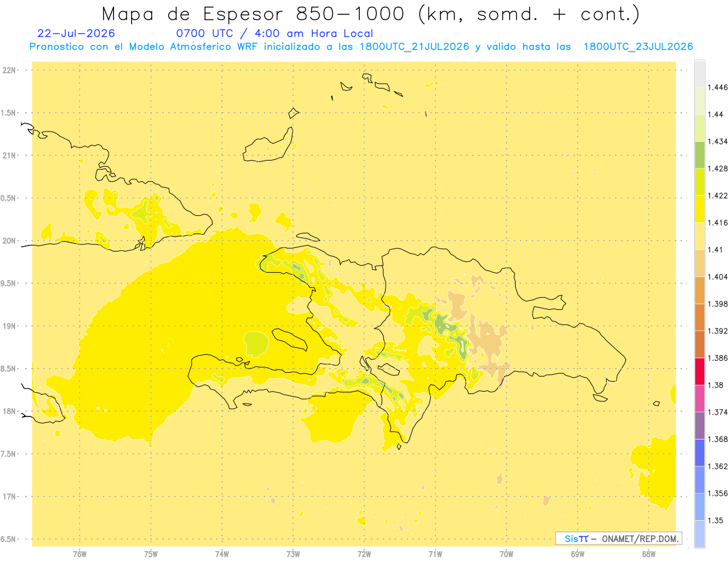Pick the red swatch in the color bar

point(699,371)
